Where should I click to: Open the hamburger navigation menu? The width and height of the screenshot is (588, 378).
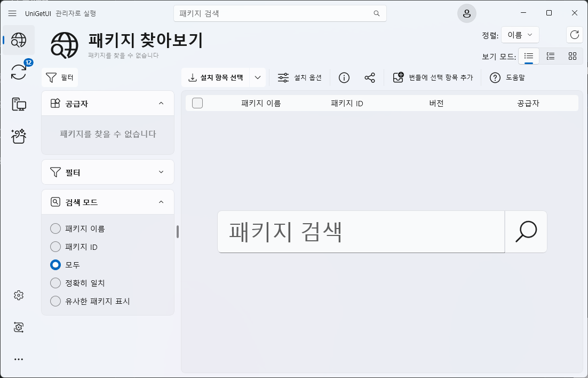pyautogui.click(x=12, y=13)
